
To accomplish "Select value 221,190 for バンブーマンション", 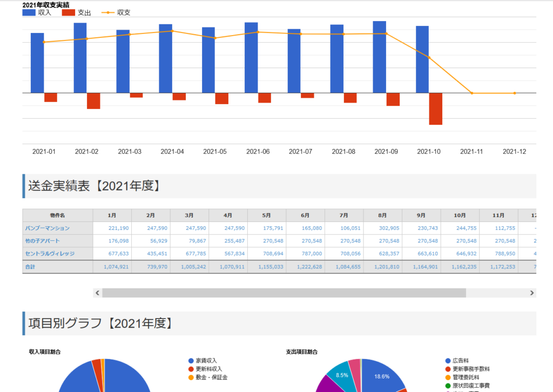I will [118, 228].
